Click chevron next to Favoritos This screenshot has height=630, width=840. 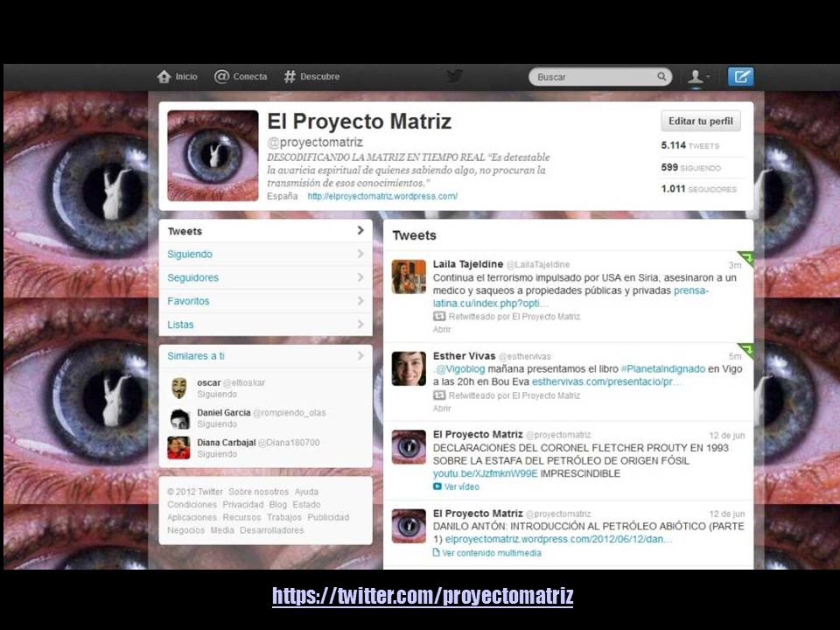pyautogui.click(x=360, y=301)
